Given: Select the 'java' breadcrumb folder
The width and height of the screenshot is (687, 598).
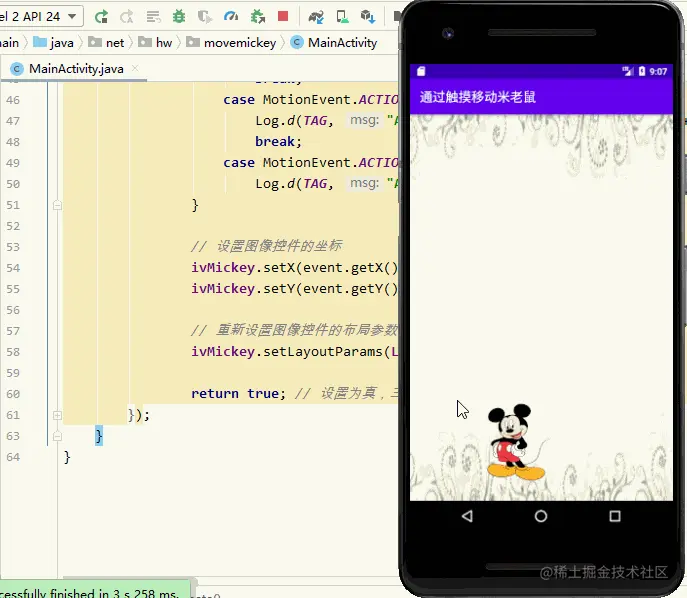Looking at the screenshot, I should coord(54,42).
